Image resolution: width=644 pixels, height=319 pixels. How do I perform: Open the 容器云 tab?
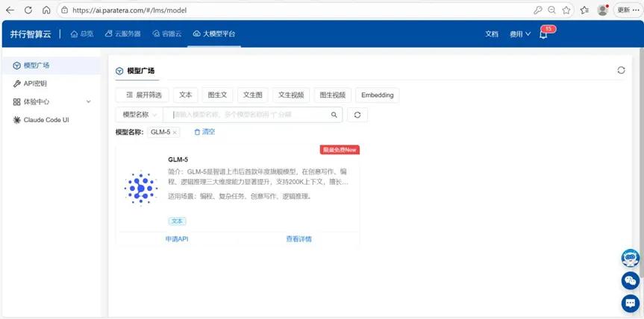[x=166, y=34]
